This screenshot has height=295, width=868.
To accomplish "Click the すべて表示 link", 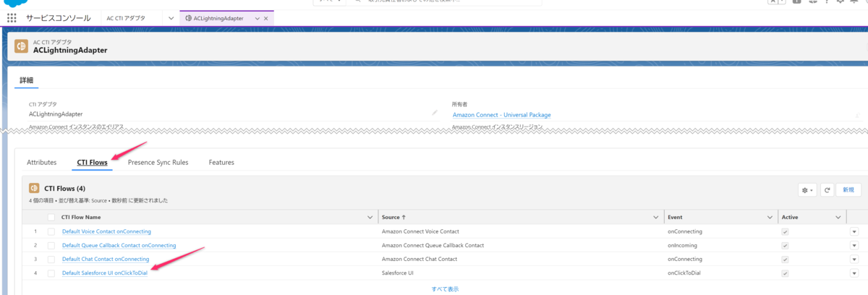I will tap(445, 288).
